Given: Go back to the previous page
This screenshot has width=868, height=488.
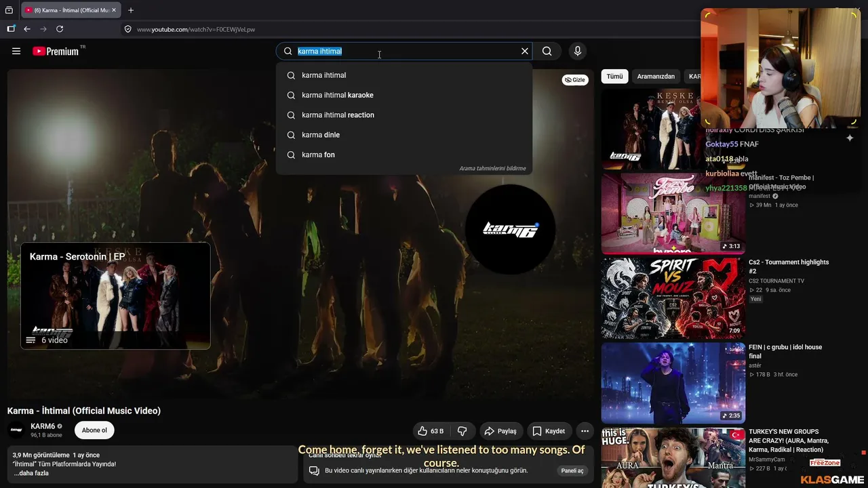Looking at the screenshot, I should (27, 29).
